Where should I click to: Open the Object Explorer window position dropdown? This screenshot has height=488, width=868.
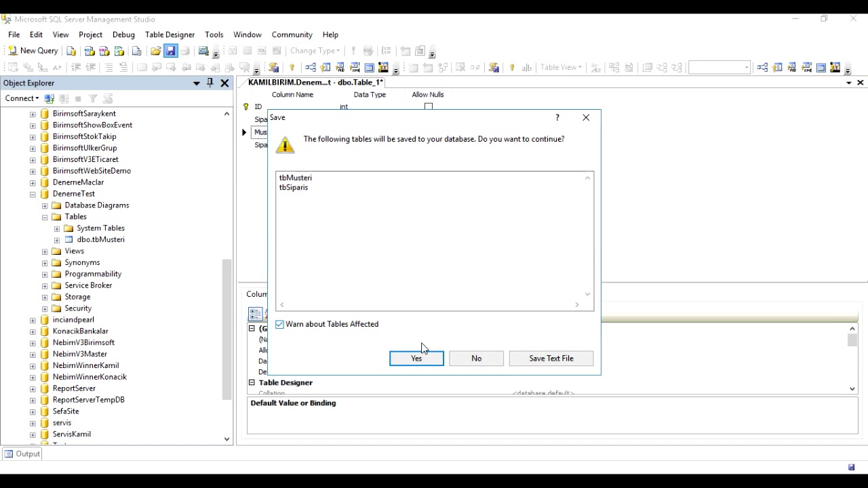197,83
